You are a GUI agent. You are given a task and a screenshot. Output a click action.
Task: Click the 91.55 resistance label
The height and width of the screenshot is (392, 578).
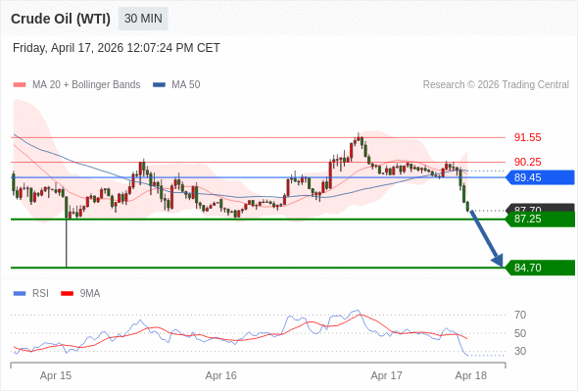pos(527,137)
